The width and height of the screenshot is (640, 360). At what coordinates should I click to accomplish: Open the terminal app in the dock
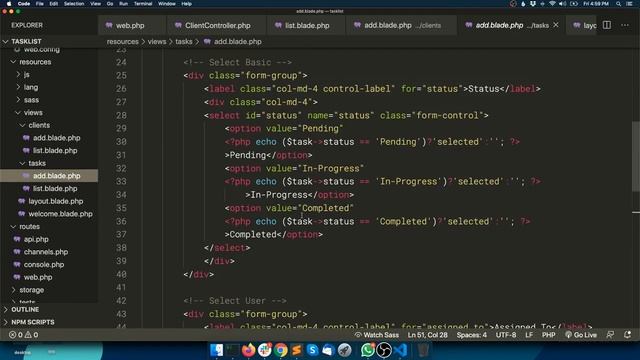[233, 350]
